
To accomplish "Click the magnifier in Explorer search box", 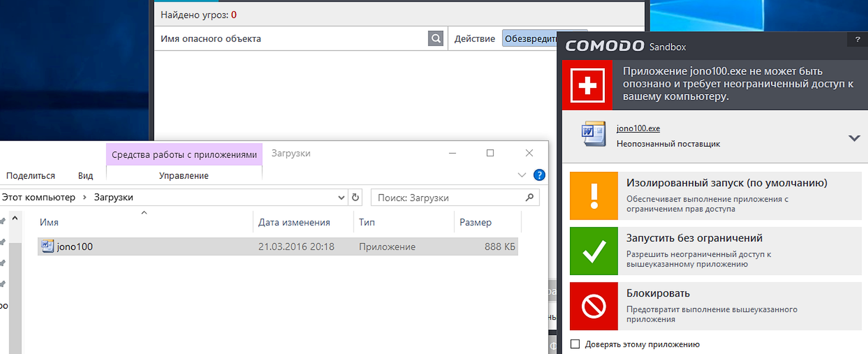I will pos(530,197).
